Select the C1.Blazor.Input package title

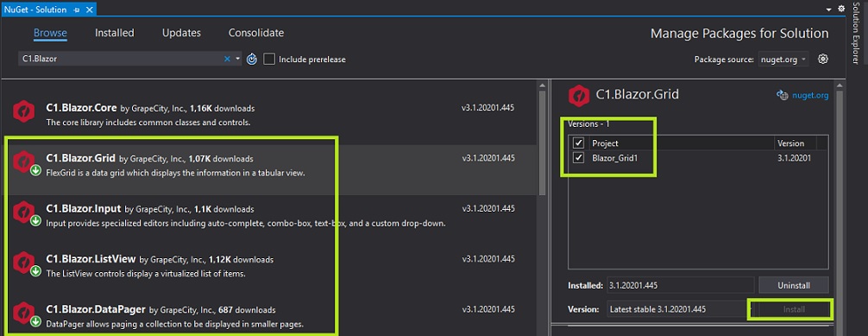(x=84, y=209)
